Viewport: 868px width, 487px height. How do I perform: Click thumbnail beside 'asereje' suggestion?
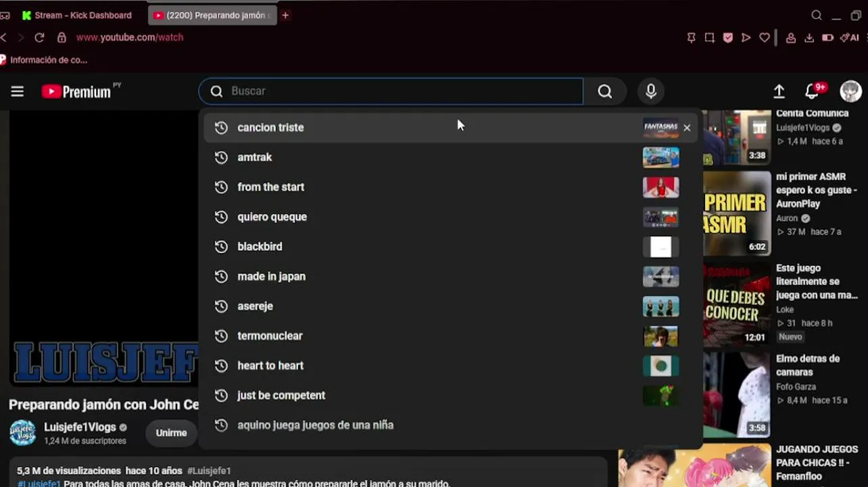tap(660, 306)
